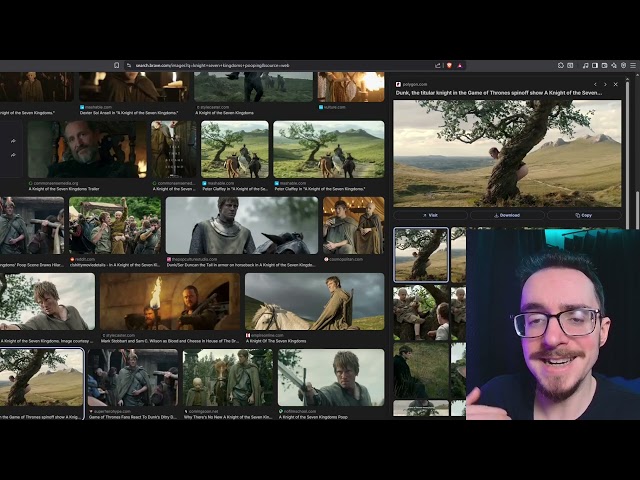Click the 'Dexter Sol Ansell' mashable caption
The height and width of the screenshot is (480, 640).
(129, 113)
